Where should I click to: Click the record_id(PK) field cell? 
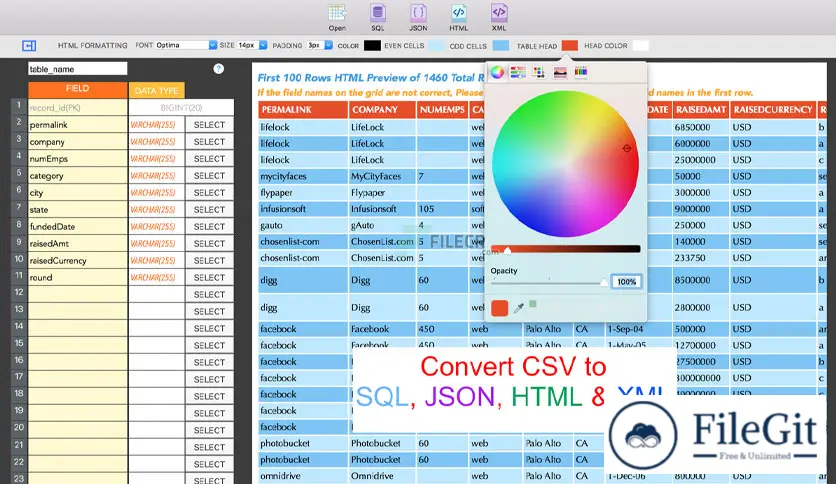78,108
